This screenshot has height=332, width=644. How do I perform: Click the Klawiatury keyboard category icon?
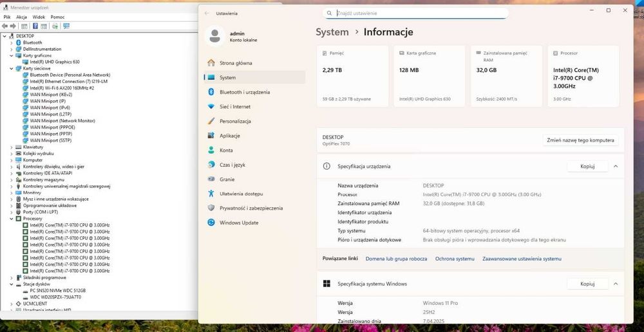click(x=19, y=147)
